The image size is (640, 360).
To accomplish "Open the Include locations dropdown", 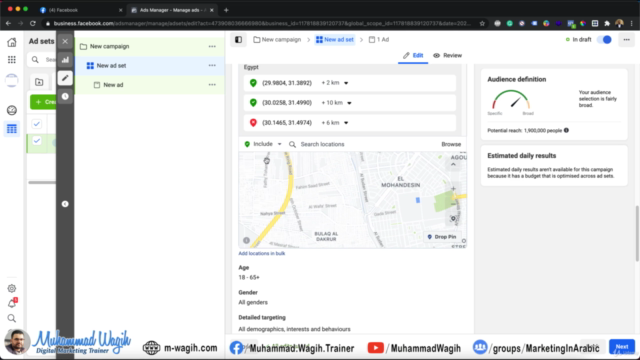I will (x=263, y=144).
